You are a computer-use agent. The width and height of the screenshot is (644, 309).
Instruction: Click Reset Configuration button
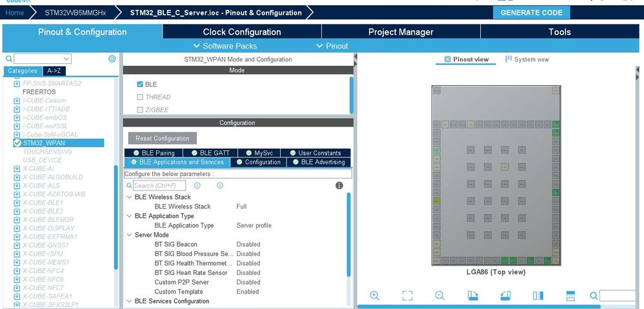[x=163, y=138]
